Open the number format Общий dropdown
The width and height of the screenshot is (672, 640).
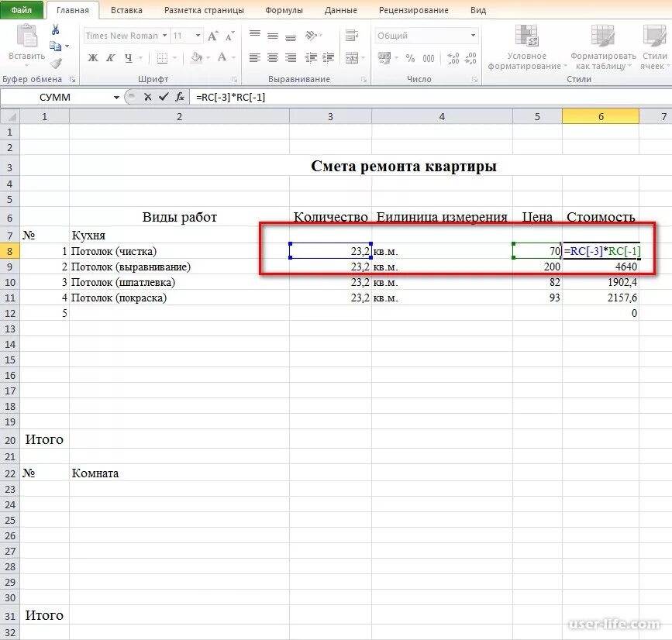coord(473,36)
